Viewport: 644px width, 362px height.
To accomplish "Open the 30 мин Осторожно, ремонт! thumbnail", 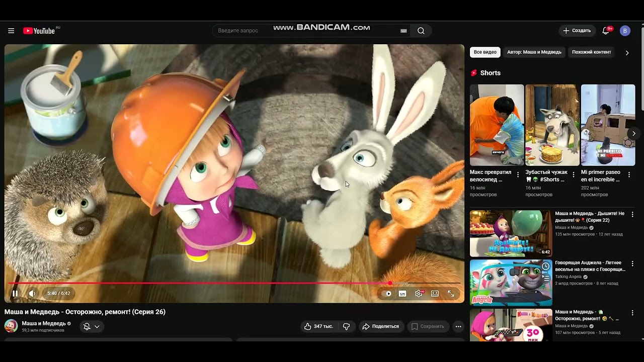I will pyautogui.click(x=511, y=325).
